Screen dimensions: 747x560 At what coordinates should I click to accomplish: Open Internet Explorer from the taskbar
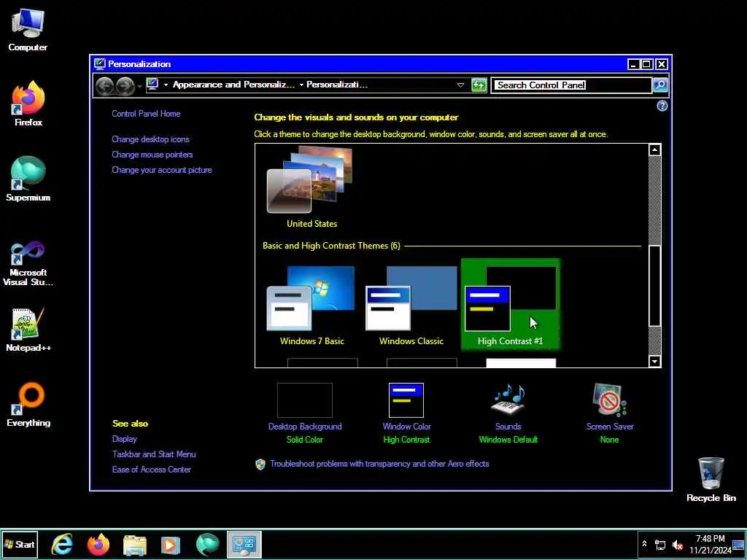tap(63, 544)
